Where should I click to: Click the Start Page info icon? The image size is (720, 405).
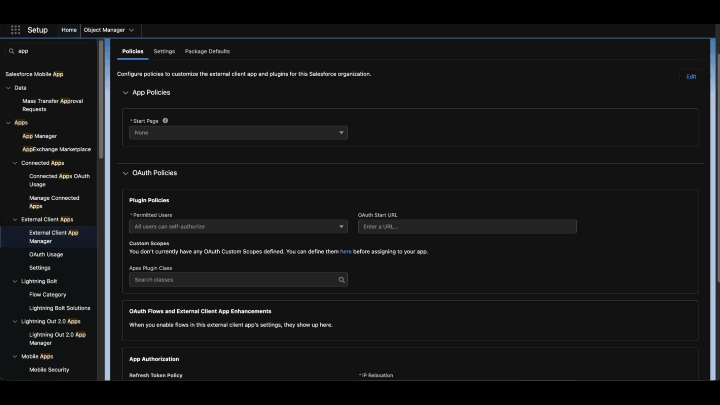pos(165,121)
